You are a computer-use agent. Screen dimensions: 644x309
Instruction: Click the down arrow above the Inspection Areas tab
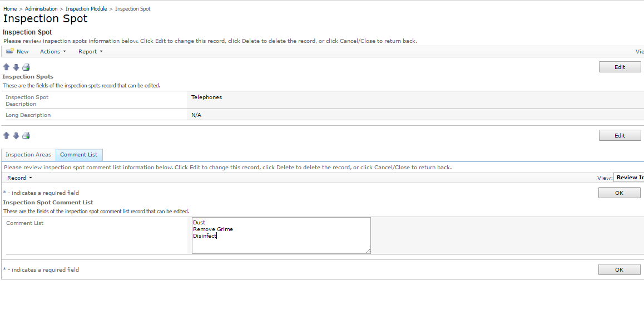click(16, 135)
